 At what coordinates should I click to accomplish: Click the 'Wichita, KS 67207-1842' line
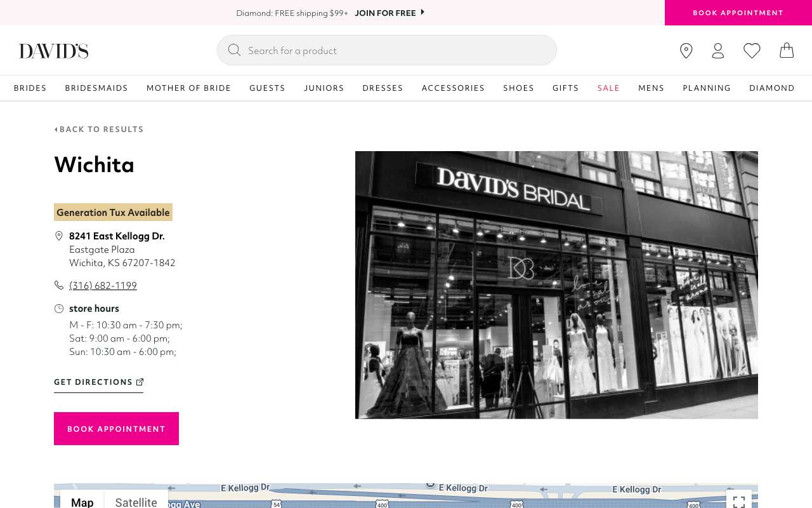pos(122,263)
